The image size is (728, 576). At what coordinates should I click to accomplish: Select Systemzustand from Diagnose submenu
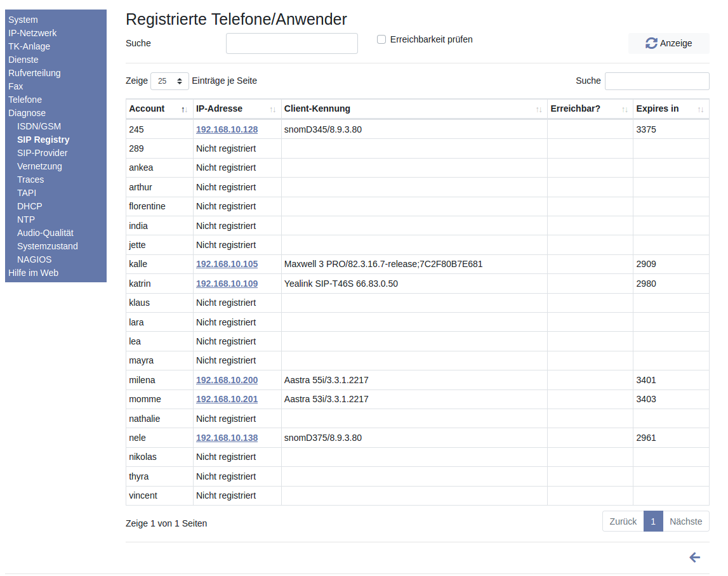tap(48, 246)
